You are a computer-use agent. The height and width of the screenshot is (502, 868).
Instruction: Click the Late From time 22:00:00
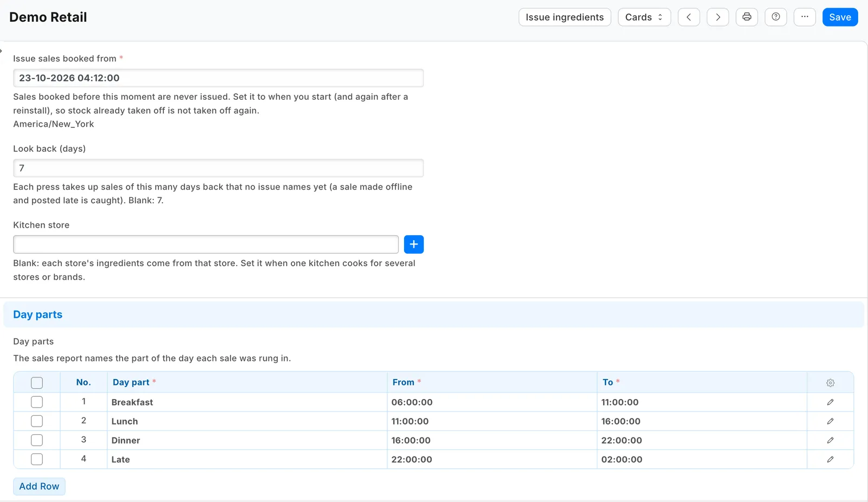[492, 459]
